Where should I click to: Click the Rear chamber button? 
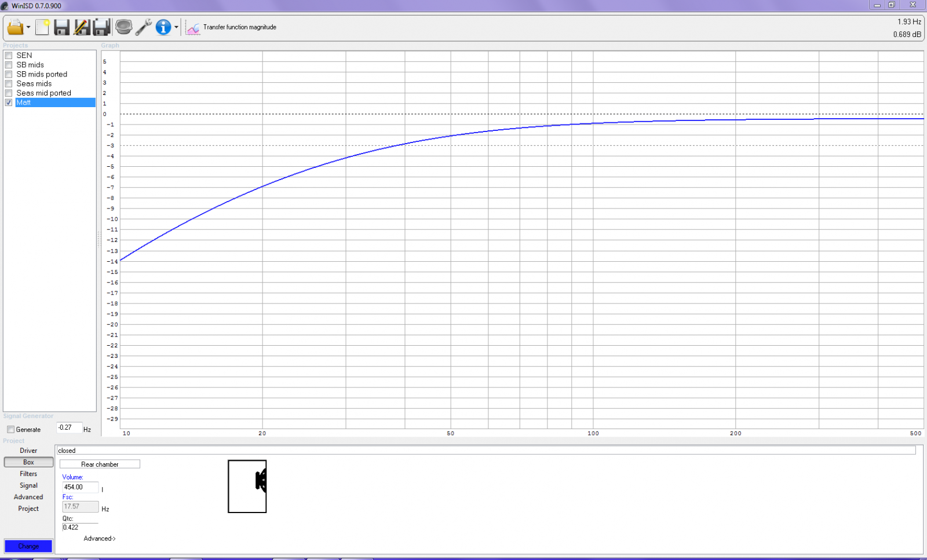pyautogui.click(x=100, y=464)
